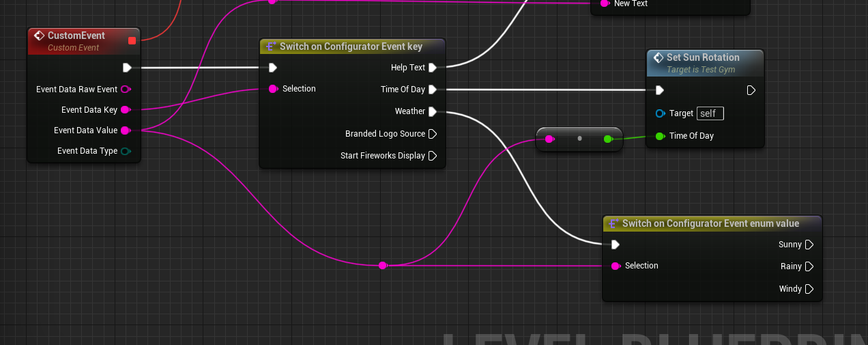Click Set Sun Rotation execution output pin
Image resolution: width=868 pixels, height=345 pixels.
click(751, 90)
